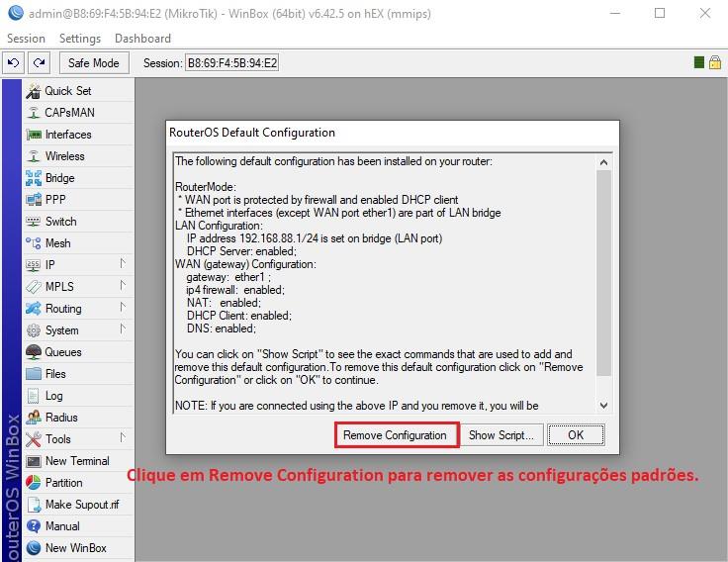This screenshot has height=562, width=728.
Task: Click the 'IP address 192.168.88.1/24' line
Action: (315, 238)
